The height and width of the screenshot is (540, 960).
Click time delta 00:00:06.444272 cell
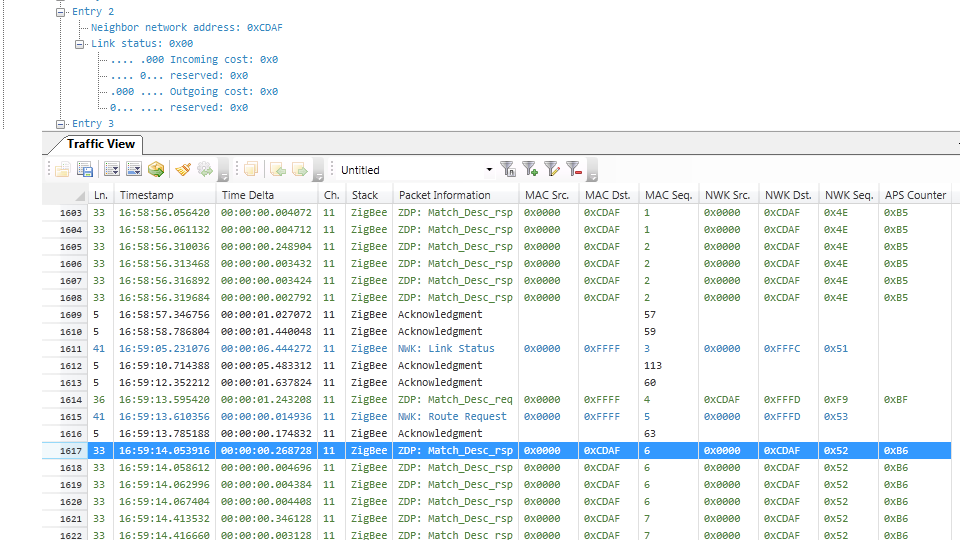pyautogui.click(x=266, y=349)
